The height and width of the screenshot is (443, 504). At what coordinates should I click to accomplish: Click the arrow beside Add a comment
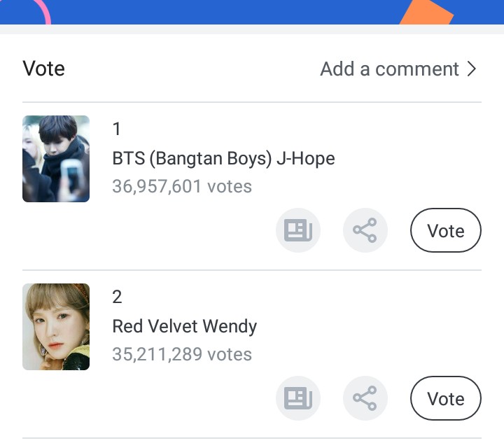pyautogui.click(x=472, y=69)
